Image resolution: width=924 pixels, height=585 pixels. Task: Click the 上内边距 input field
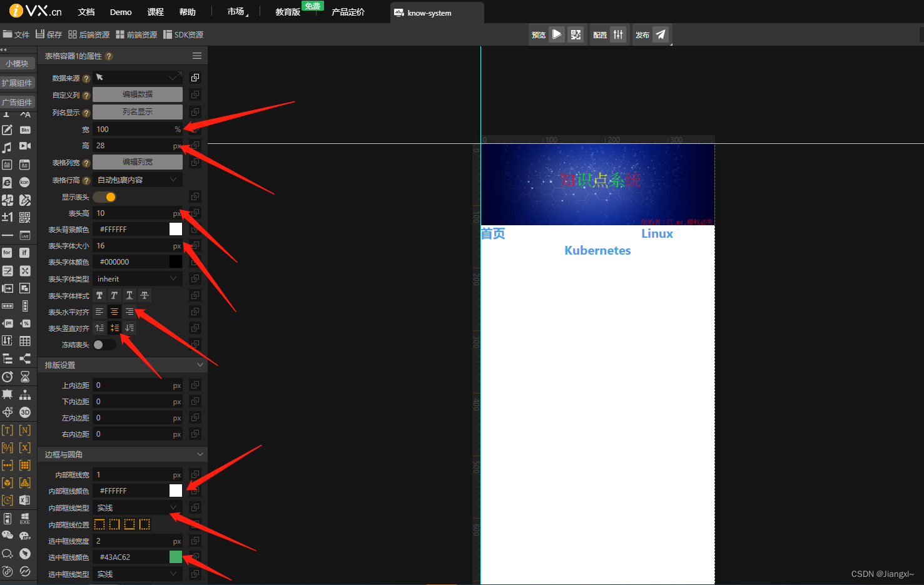click(138, 385)
